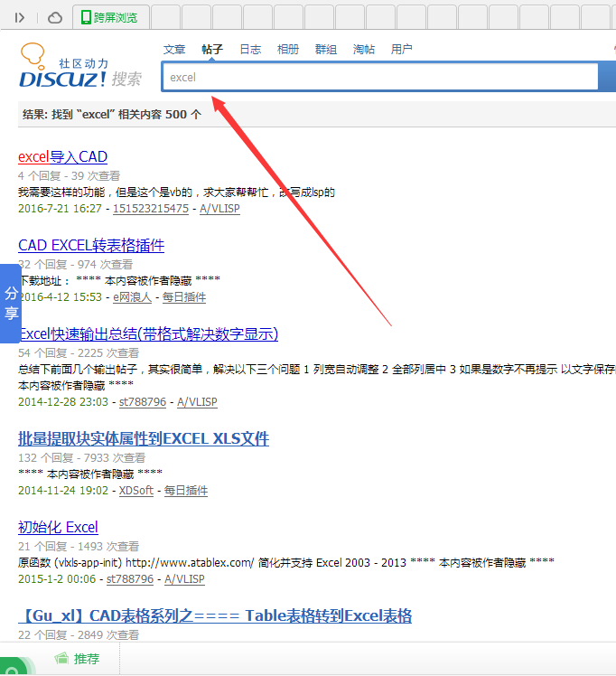Screen dimensions: 616x676
Task: Click the green circular icon at bottom-left corner
Action: [x=13, y=667]
